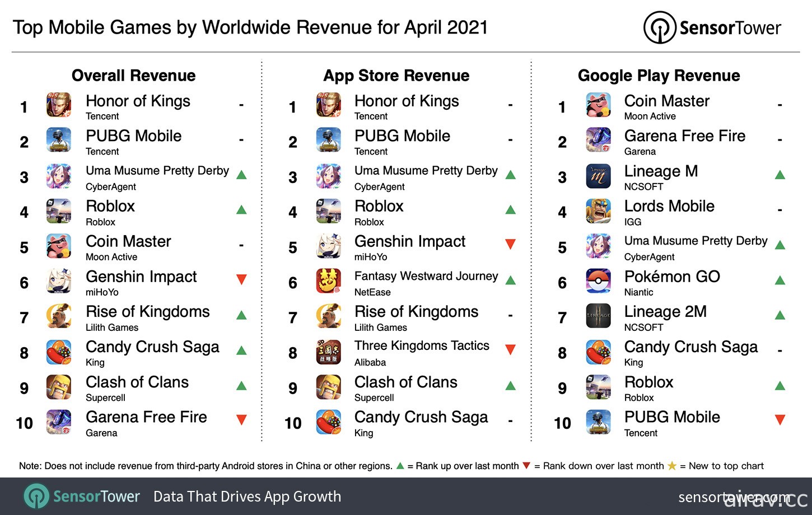Click green up arrow beside Lineage M
812x515 pixels.
click(780, 175)
